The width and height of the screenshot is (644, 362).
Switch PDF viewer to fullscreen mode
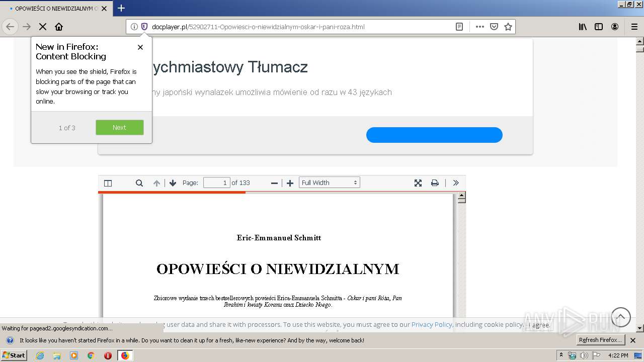tap(418, 183)
